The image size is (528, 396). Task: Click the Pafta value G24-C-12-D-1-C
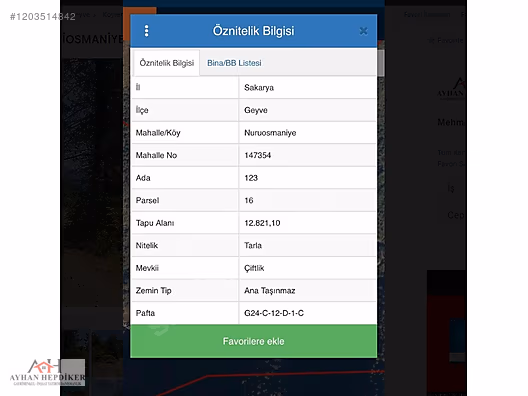coord(274,313)
